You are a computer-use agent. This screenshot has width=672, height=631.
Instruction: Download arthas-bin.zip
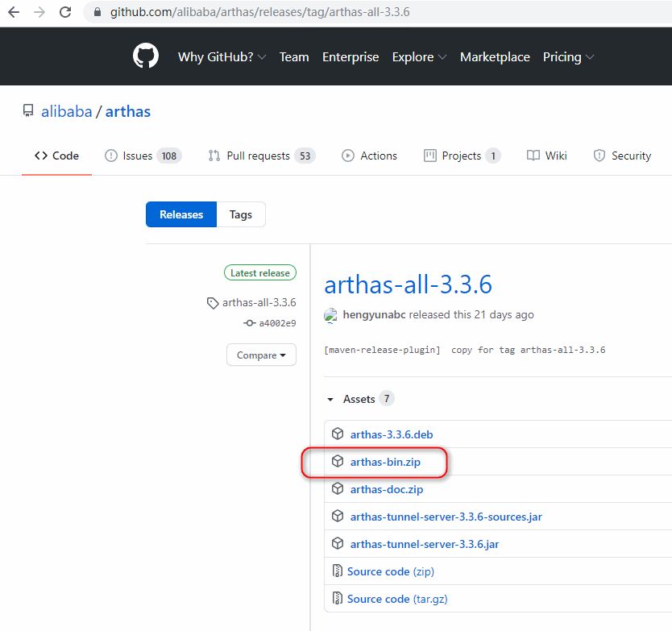tap(385, 462)
